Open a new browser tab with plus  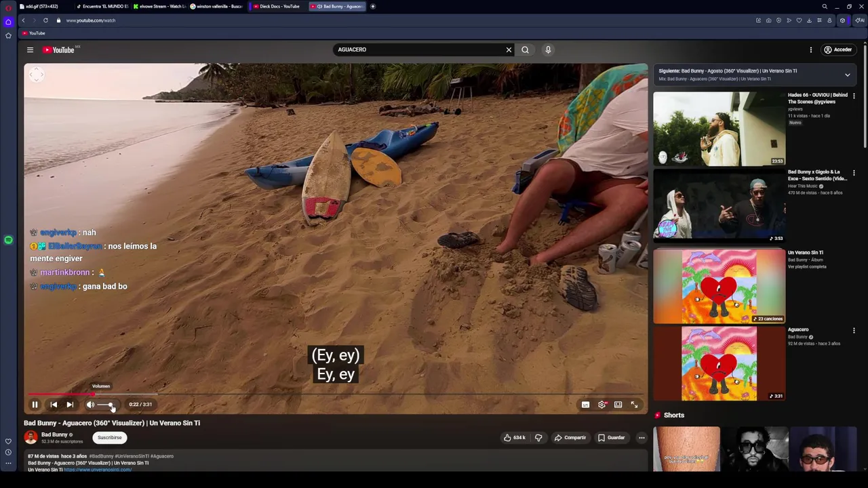(x=373, y=6)
